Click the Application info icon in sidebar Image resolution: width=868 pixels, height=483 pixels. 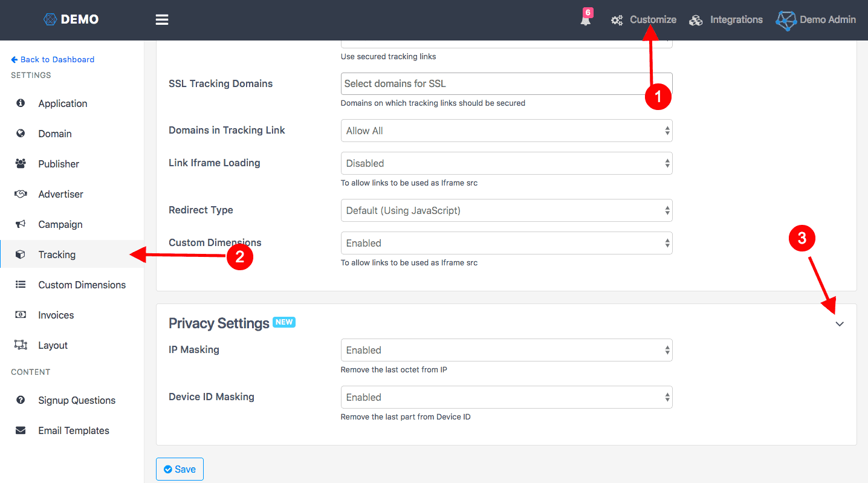click(21, 103)
